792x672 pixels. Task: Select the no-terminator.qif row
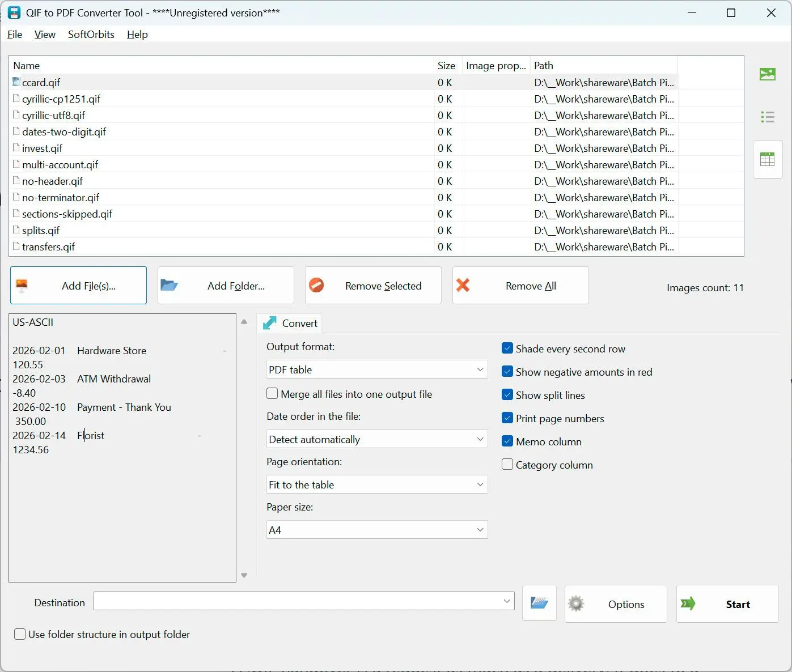point(344,197)
